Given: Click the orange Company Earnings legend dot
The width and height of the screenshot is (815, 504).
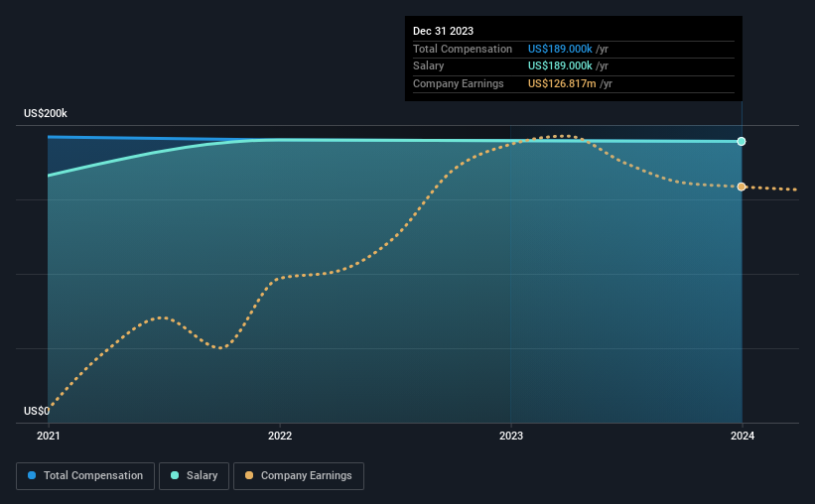Looking at the screenshot, I should [249, 475].
